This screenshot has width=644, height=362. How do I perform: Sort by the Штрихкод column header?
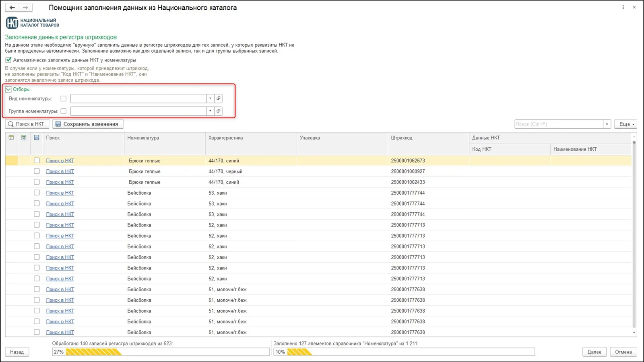[428, 144]
